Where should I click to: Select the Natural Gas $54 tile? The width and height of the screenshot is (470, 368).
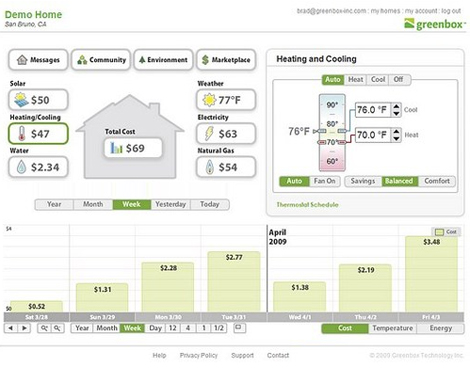tap(226, 167)
